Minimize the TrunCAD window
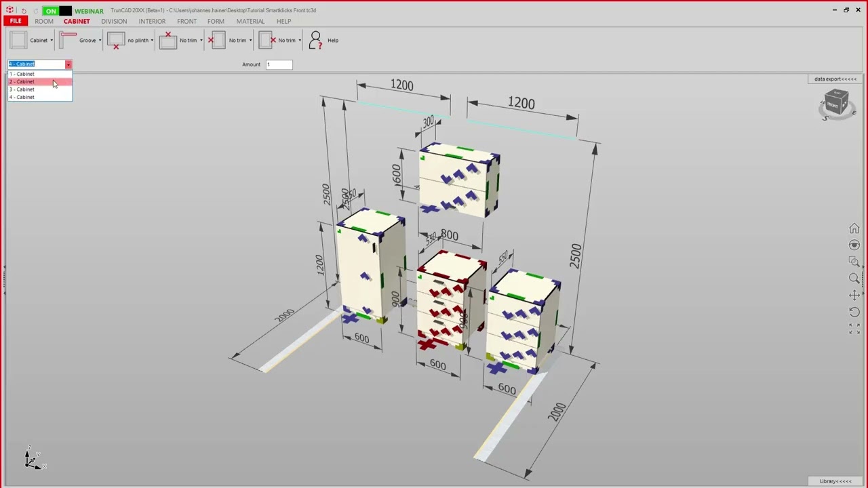 tap(834, 10)
